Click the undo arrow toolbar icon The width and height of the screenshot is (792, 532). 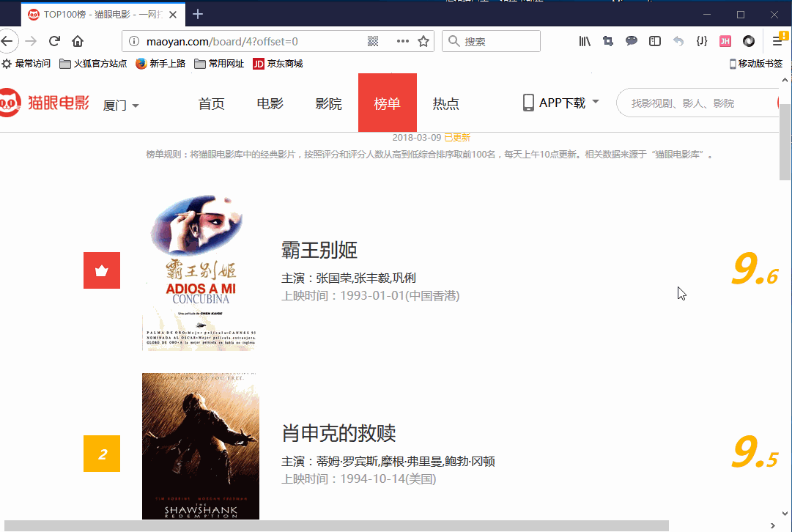pyautogui.click(x=678, y=42)
